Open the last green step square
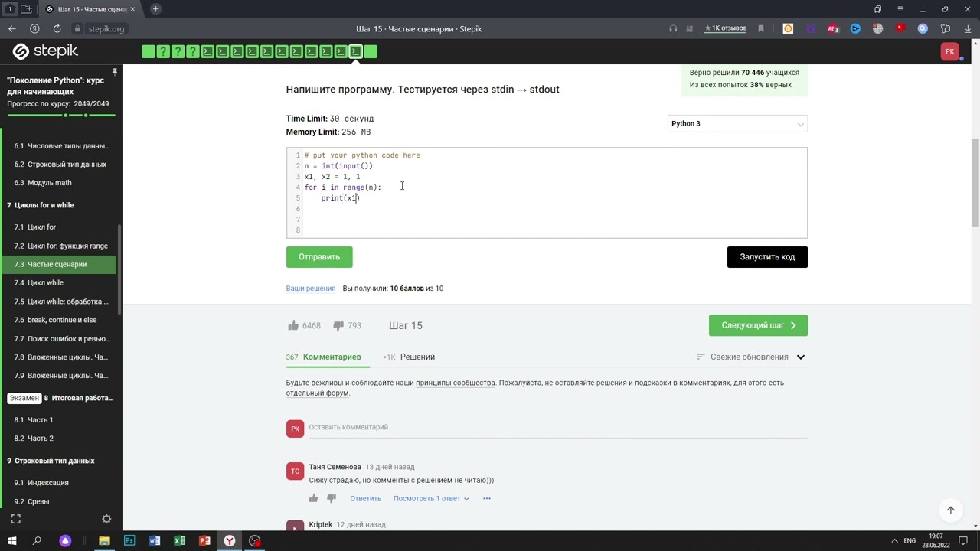 371,52
